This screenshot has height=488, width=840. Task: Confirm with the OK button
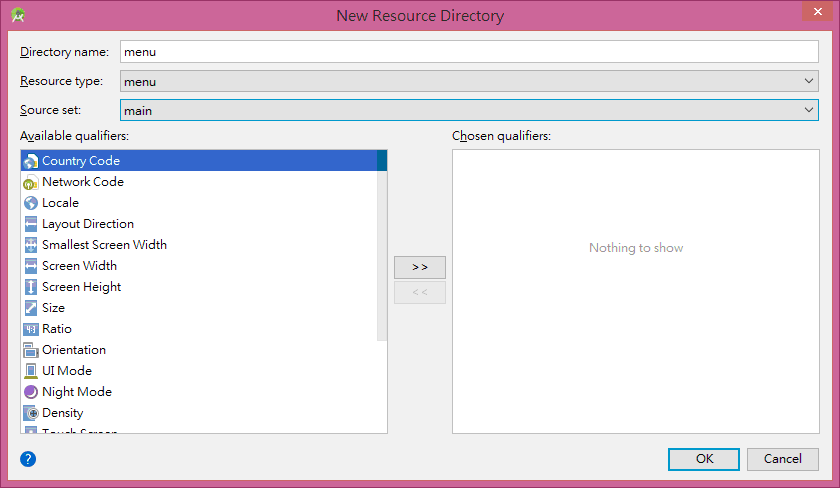click(x=704, y=459)
